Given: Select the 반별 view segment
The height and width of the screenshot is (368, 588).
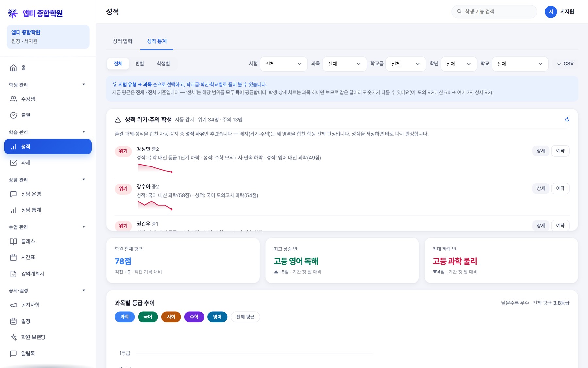Looking at the screenshot, I should [140, 63].
